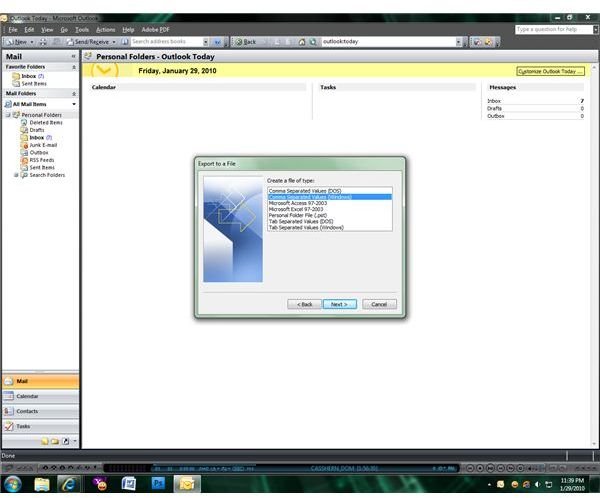Click the Search the Web icon

click(313, 42)
